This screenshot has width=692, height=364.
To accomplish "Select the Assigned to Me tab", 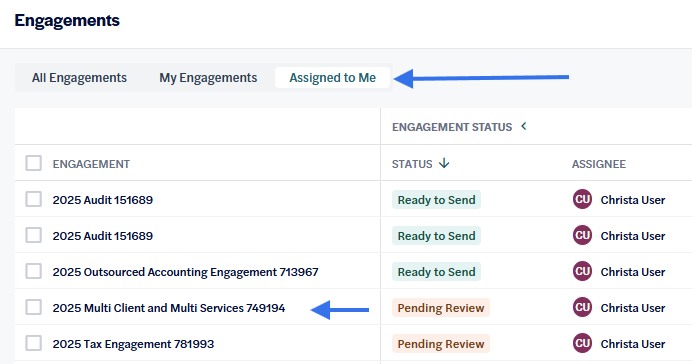I will click(332, 78).
